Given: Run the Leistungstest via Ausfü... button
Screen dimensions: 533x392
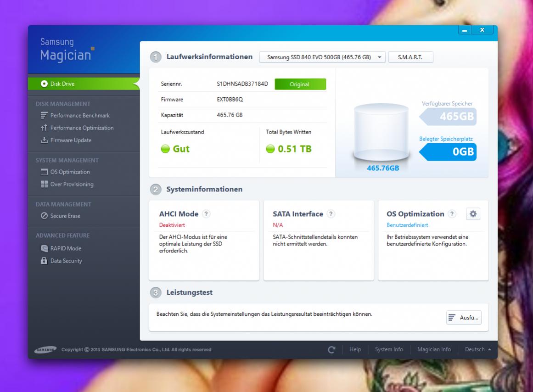Looking at the screenshot, I should point(464,318).
